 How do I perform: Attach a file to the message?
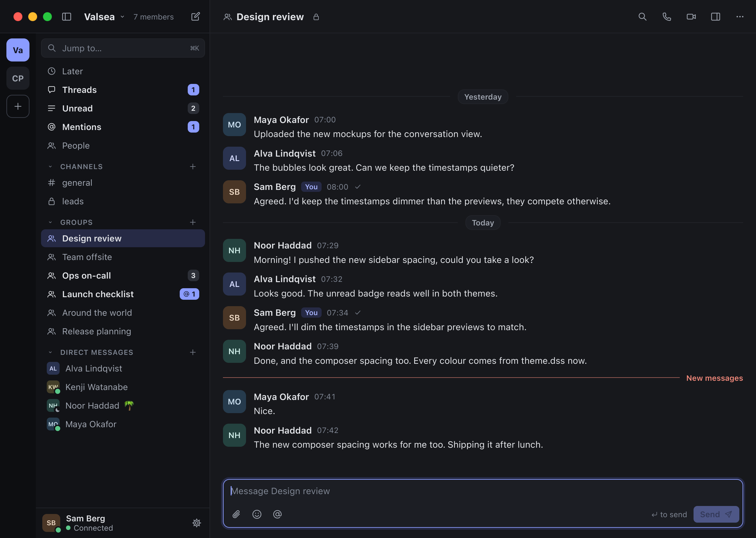[x=236, y=514]
